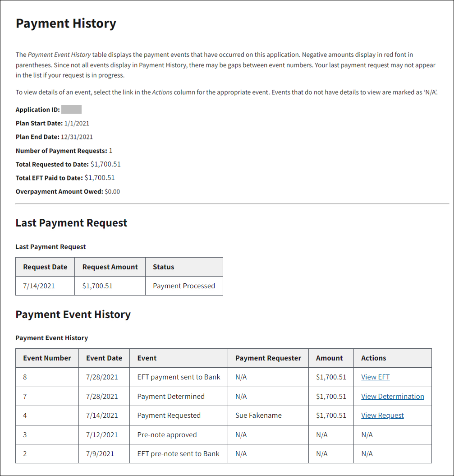Screen dimensions: 454x476
Task: Click the redacted Application ID value
Action: (x=71, y=110)
